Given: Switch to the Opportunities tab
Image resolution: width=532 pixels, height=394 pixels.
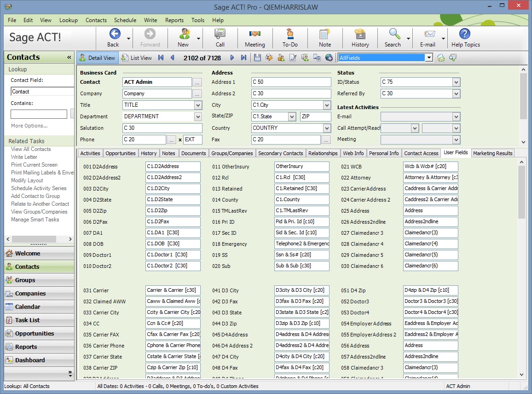Looking at the screenshot, I should [x=121, y=153].
